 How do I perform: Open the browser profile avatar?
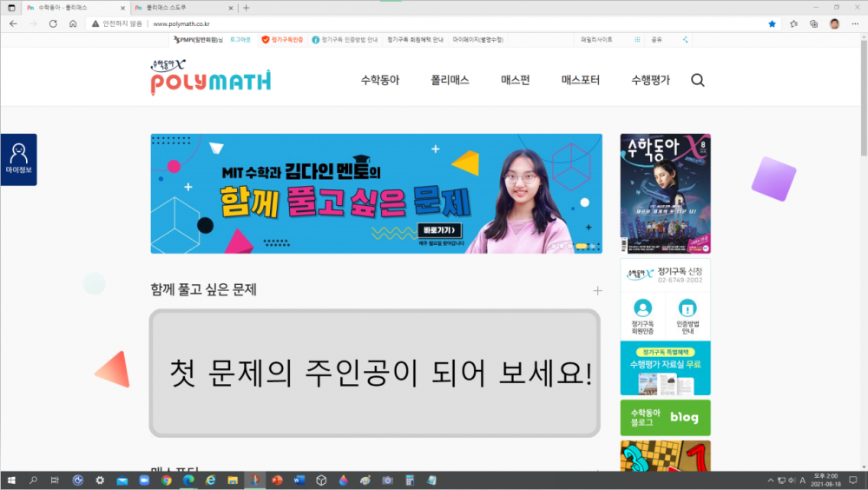coord(834,23)
